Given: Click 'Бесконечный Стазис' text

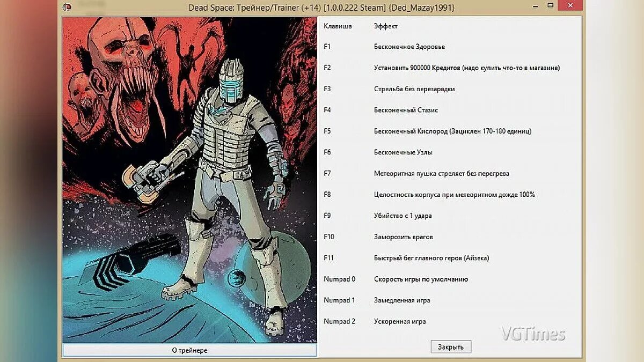Looking at the screenshot, I should tap(406, 110).
